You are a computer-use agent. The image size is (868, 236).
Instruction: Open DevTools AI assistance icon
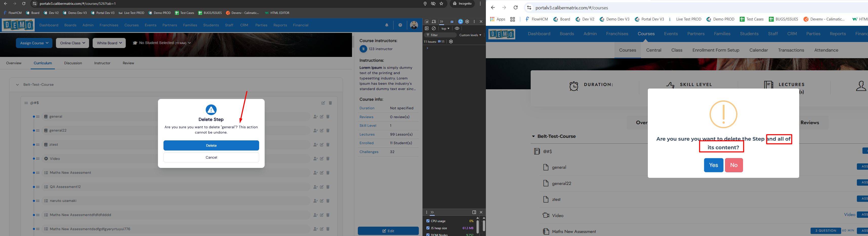(x=460, y=22)
